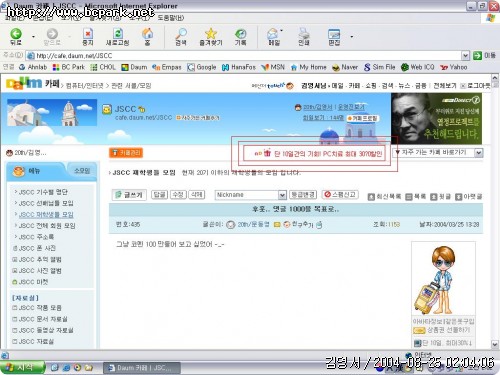Open the second JSCC sidebar board link
Viewport: 500px width, 375px height.
click(x=46, y=203)
